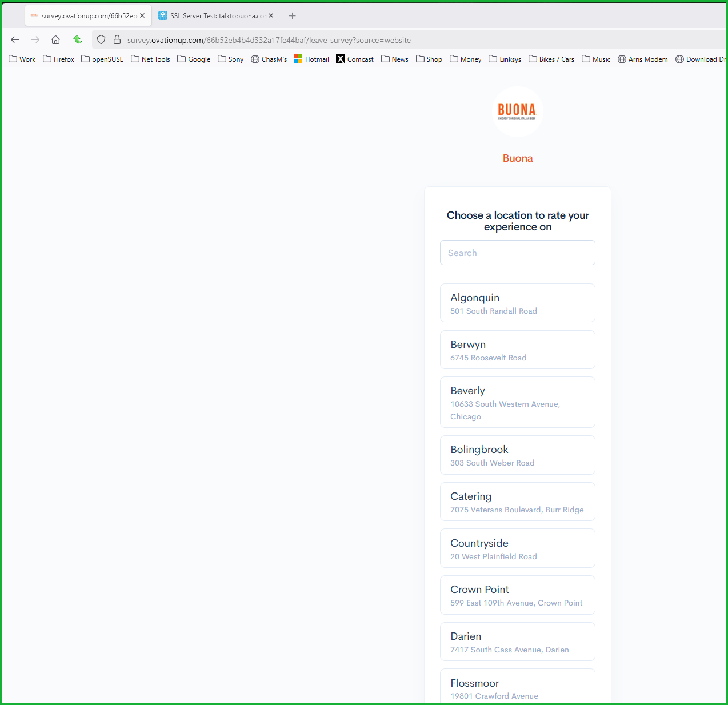Choose the Countryside location
The image size is (728, 705).
pyautogui.click(x=518, y=548)
